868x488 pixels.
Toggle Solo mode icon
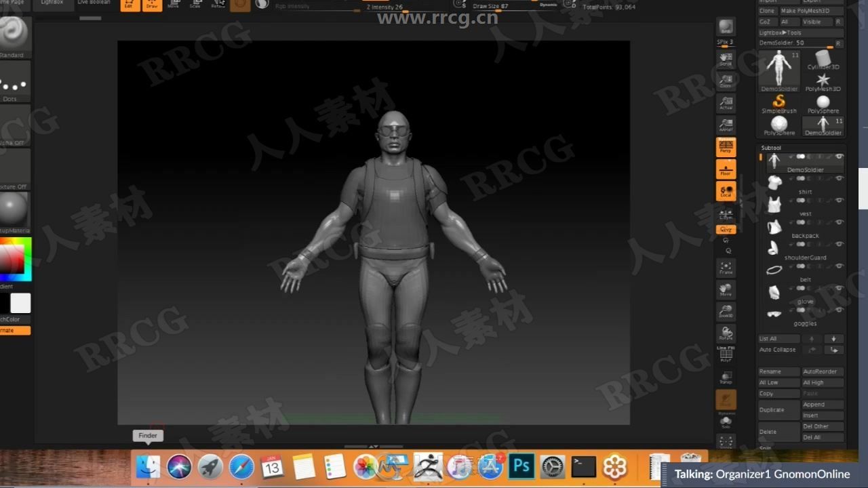(x=726, y=422)
